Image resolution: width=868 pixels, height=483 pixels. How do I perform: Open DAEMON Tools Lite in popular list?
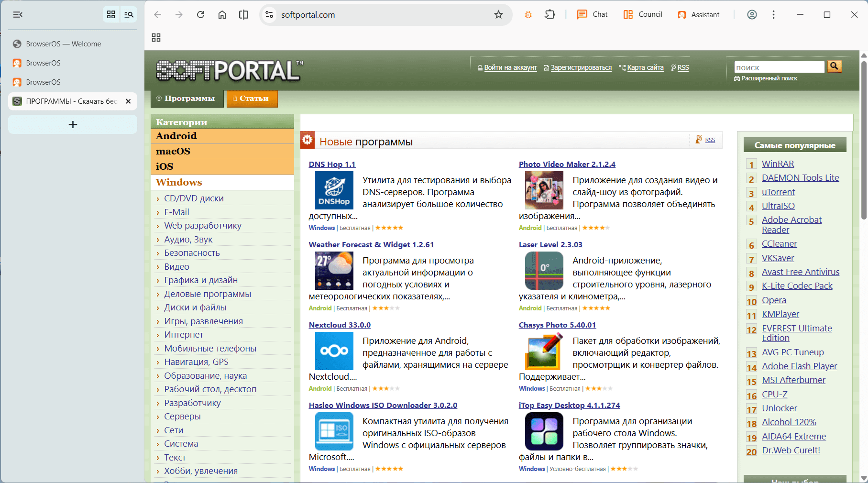(800, 178)
